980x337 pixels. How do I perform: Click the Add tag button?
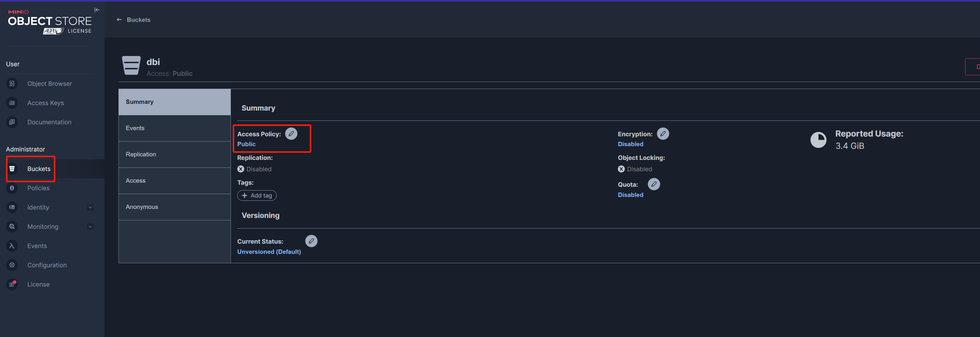point(257,195)
